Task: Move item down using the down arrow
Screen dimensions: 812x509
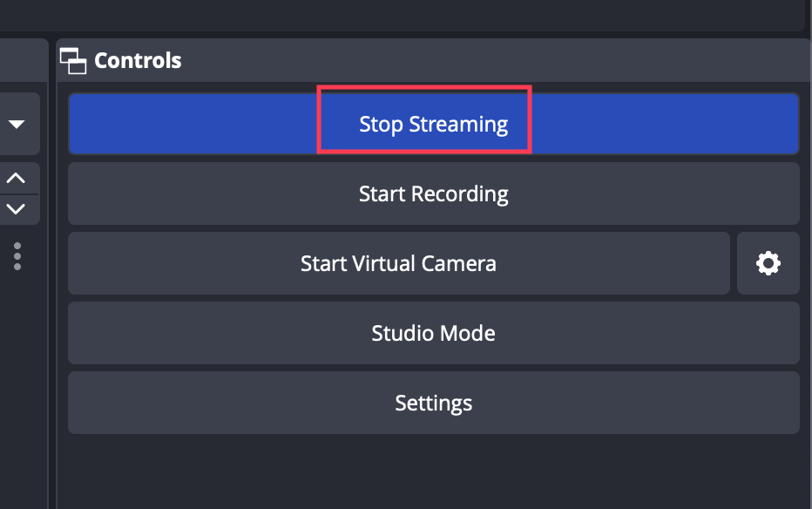Action: [17, 209]
